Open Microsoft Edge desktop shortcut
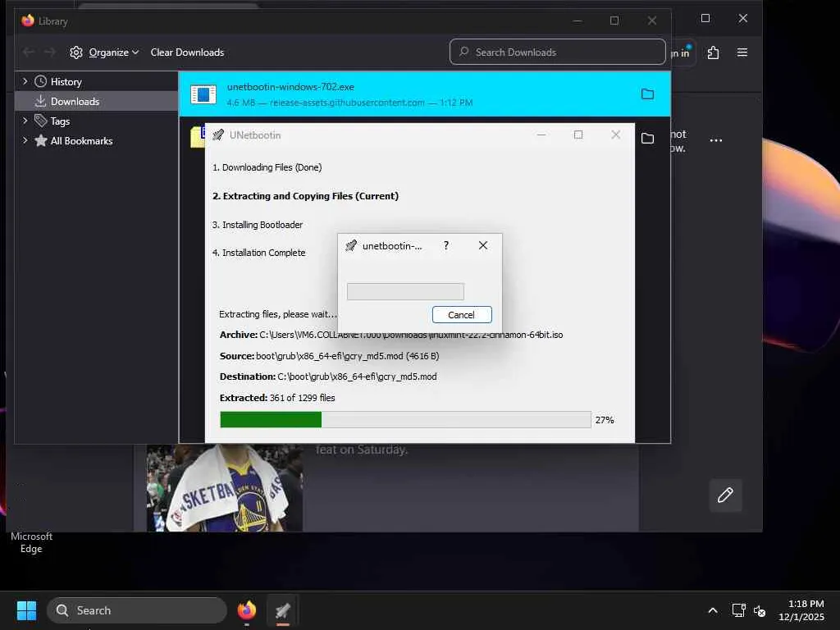 pyautogui.click(x=31, y=541)
